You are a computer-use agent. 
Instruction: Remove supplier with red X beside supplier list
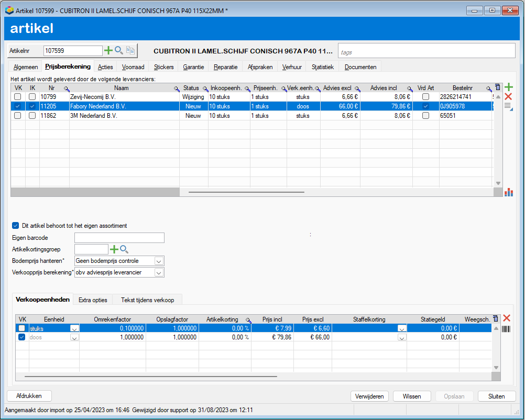click(x=508, y=97)
